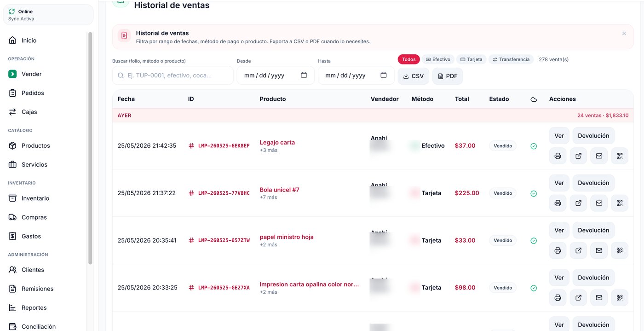Select the Todos filter chip
Image resolution: width=644 pixels, height=331 pixels.
point(409,59)
